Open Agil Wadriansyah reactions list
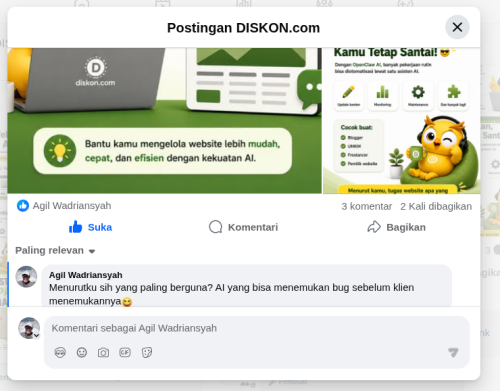Viewport: 500px width, 391px height. coord(72,206)
